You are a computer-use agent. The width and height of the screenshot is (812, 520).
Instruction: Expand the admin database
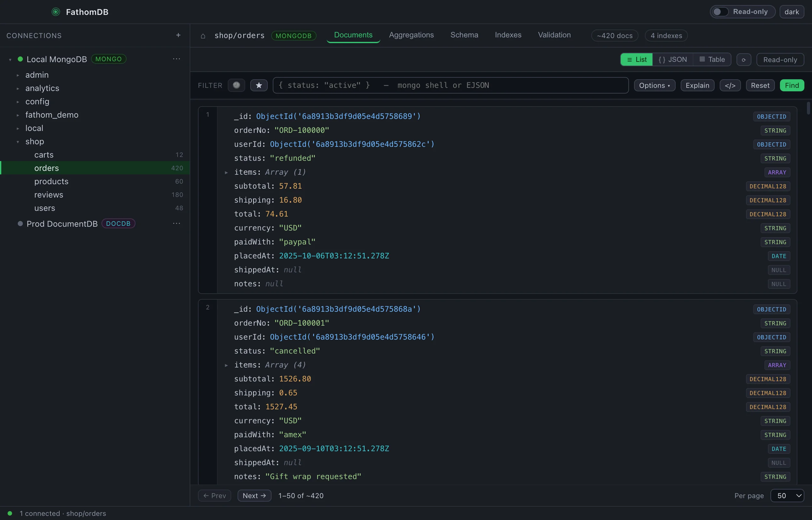[x=18, y=75]
